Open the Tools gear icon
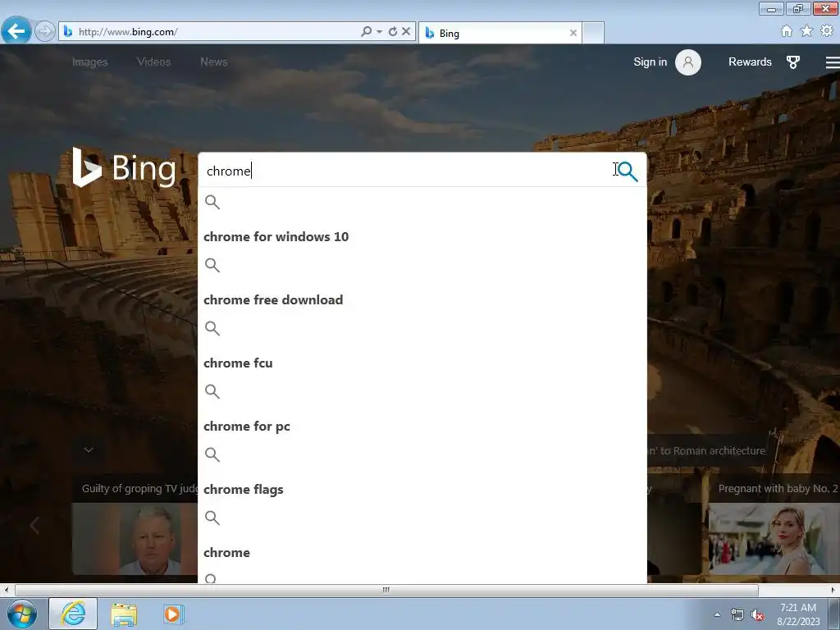Screen dimensions: 840x630 pos(827,31)
